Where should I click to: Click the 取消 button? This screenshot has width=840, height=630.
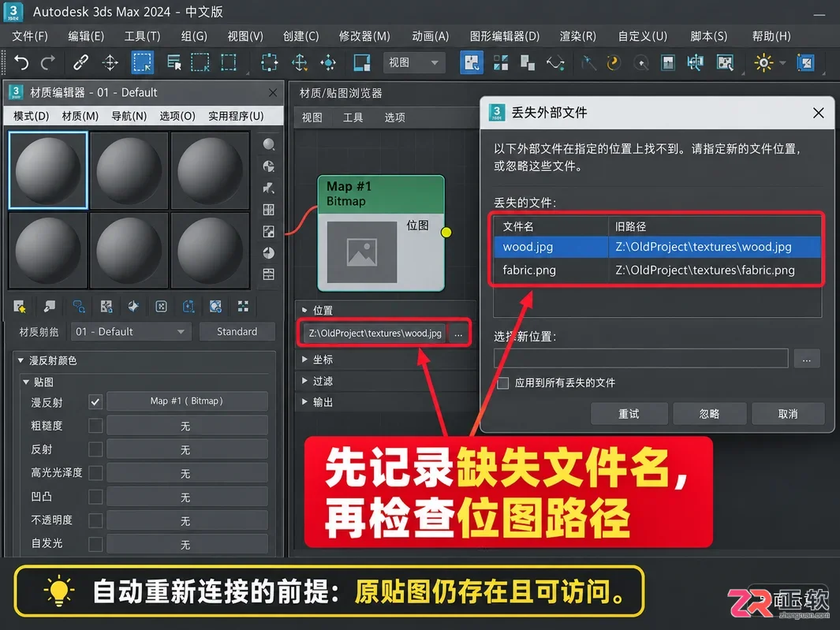[787, 414]
